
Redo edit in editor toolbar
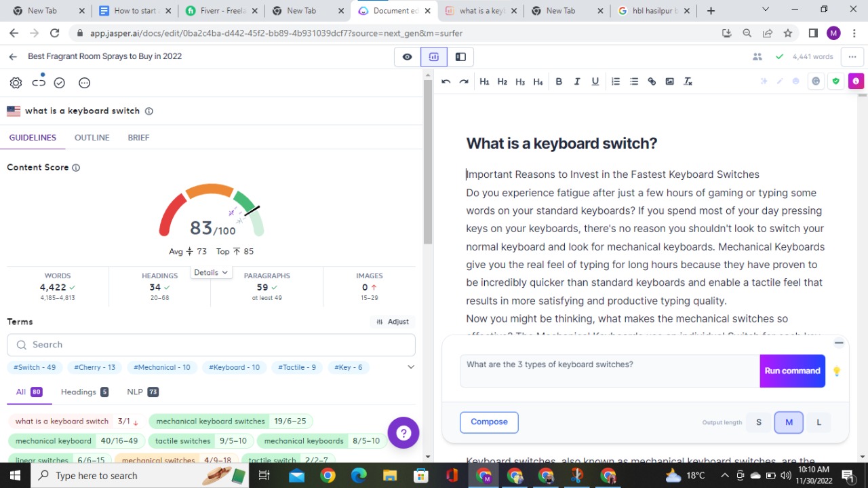[x=464, y=81]
